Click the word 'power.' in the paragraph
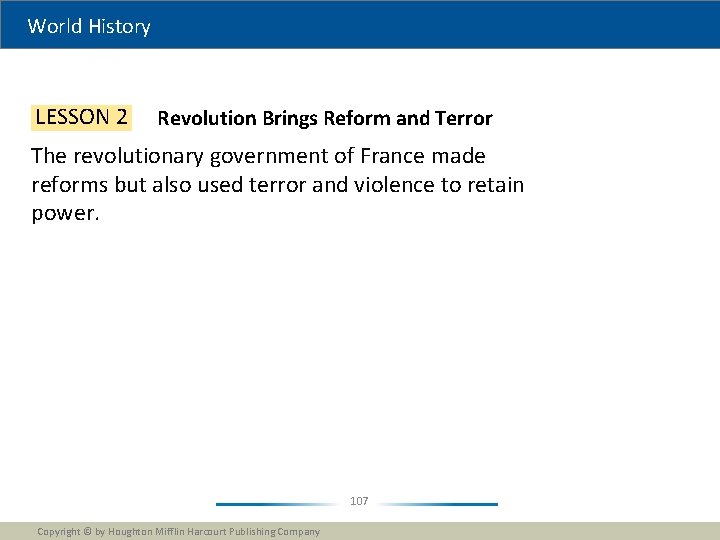Viewport: 720px width, 540px height. tap(65, 214)
